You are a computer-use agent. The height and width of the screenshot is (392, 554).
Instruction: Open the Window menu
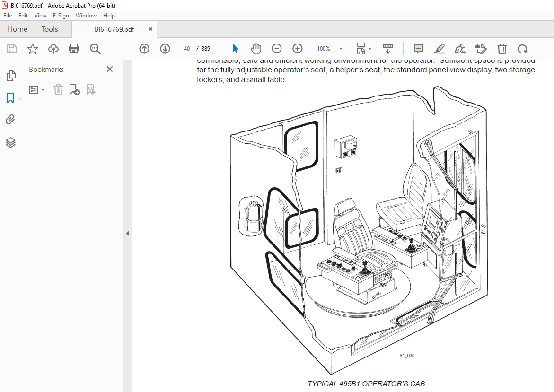point(86,16)
